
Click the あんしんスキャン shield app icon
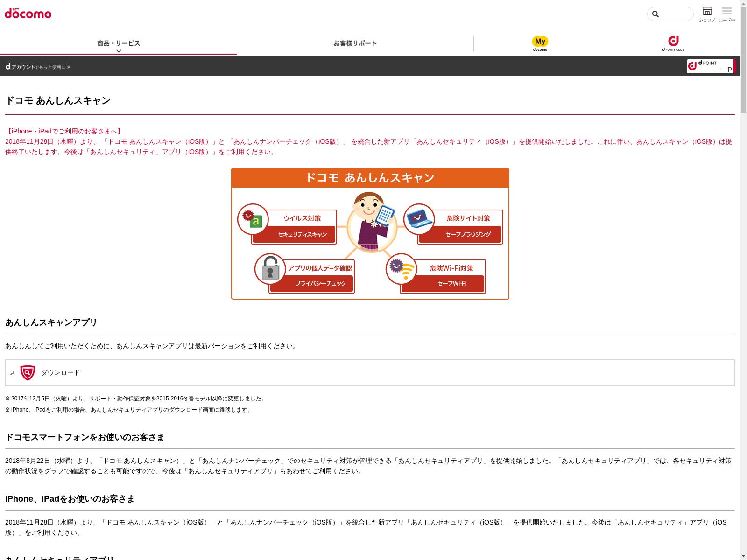[28, 372]
